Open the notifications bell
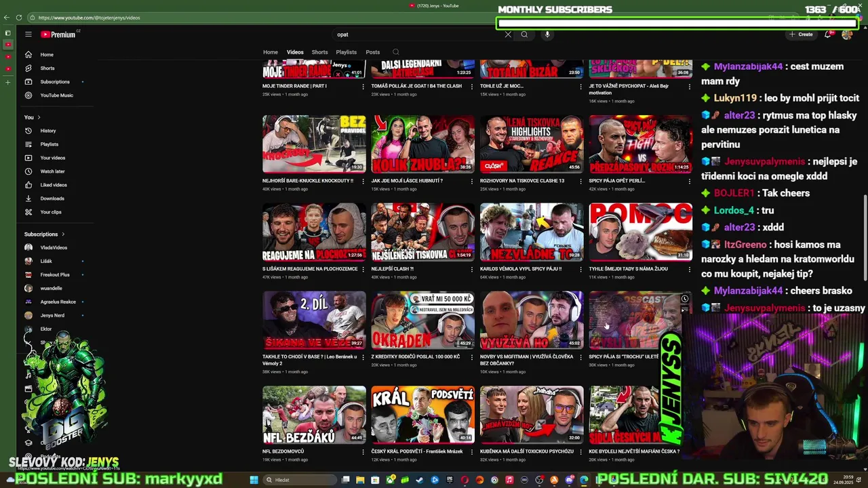The image size is (868, 488). pos(828,35)
